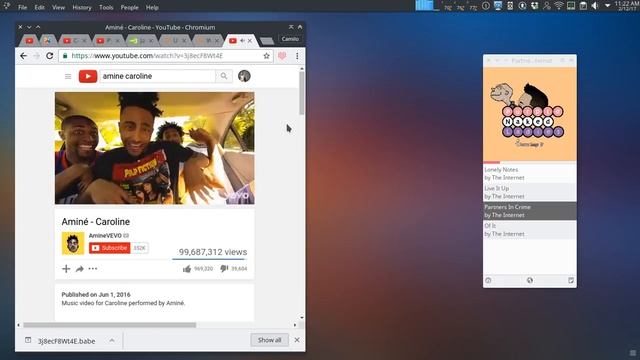
Task: Switch to the first YouTube tab
Action: click(x=29, y=41)
